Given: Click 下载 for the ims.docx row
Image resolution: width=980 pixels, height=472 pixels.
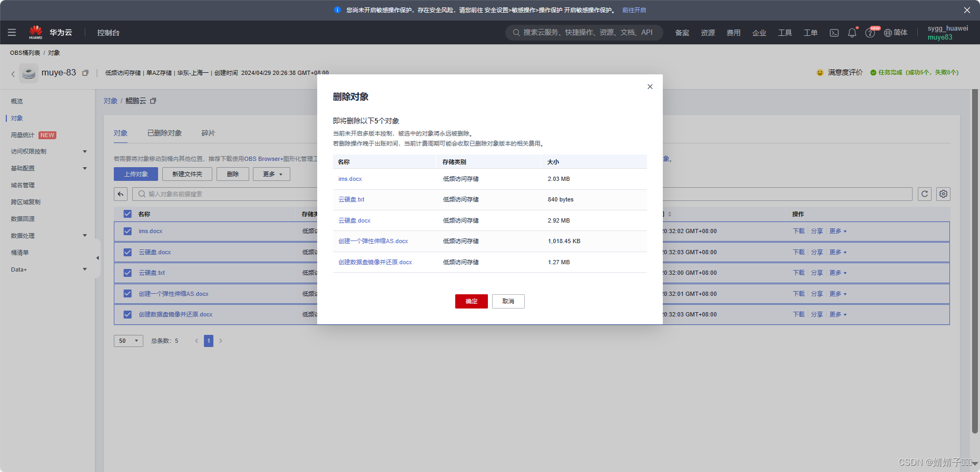Looking at the screenshot, I should click(799, 231).
